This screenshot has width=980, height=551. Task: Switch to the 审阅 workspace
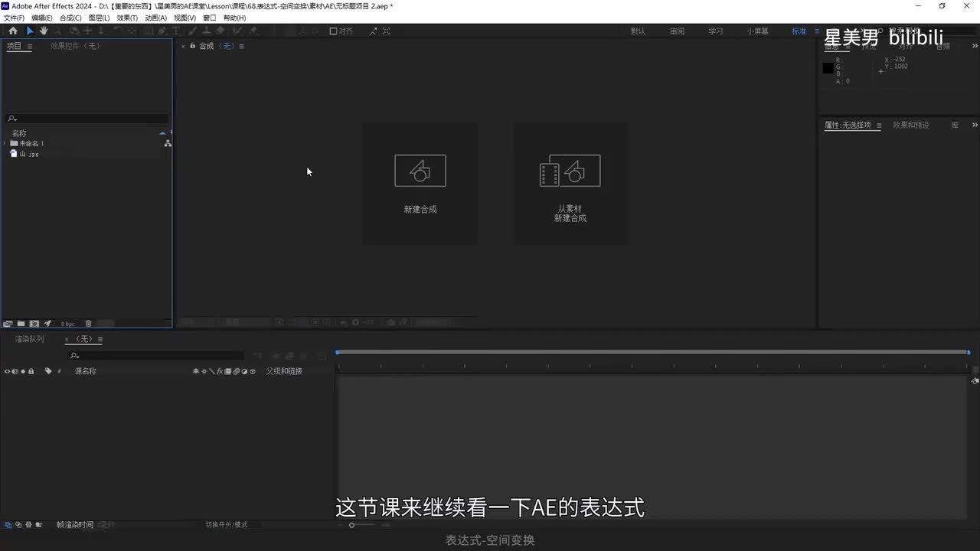677,31
